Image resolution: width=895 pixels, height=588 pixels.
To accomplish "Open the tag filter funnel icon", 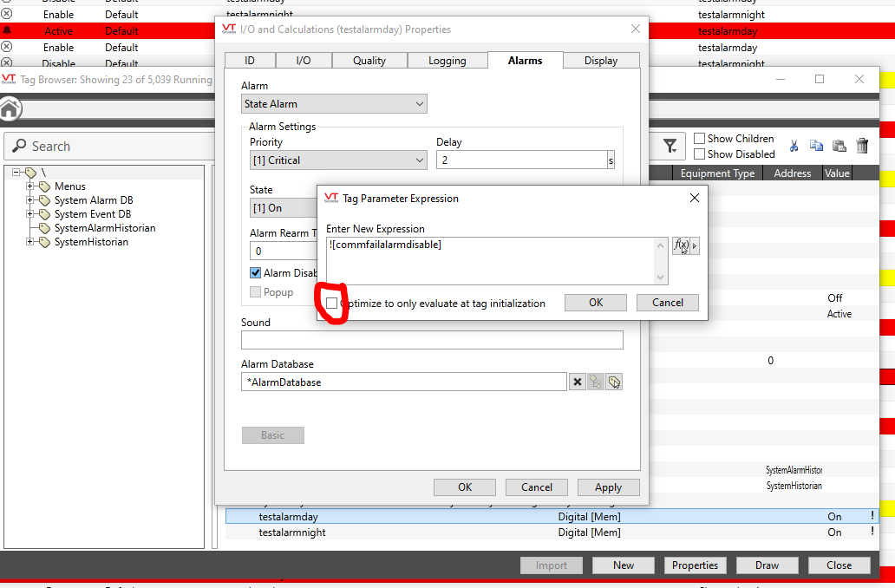I will (670, 146).
